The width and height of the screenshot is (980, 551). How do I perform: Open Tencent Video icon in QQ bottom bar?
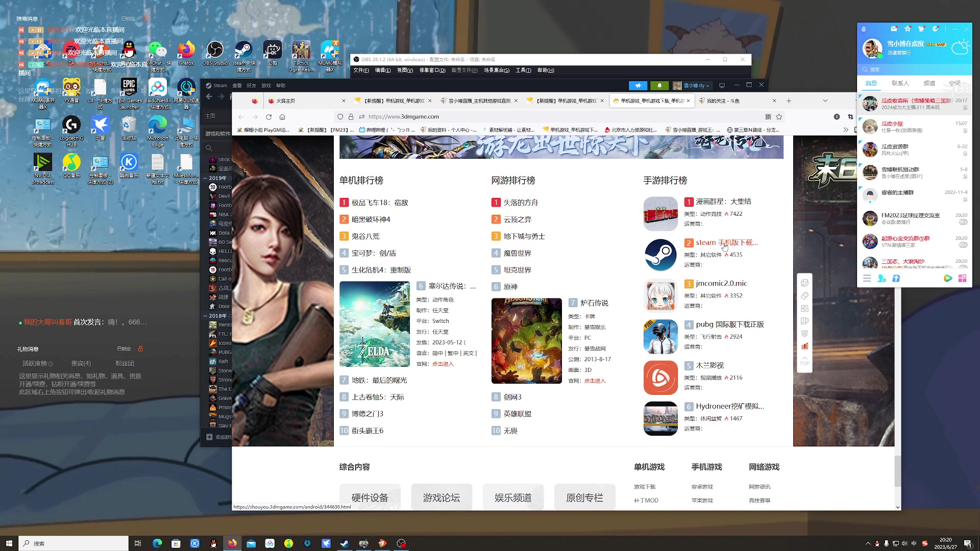click(x=948, y=278)
